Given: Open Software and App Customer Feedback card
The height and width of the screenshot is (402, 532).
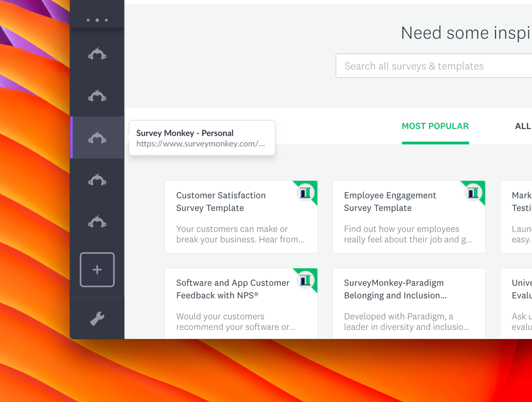Looking at the screenshot, I should (x=241, y=303).
